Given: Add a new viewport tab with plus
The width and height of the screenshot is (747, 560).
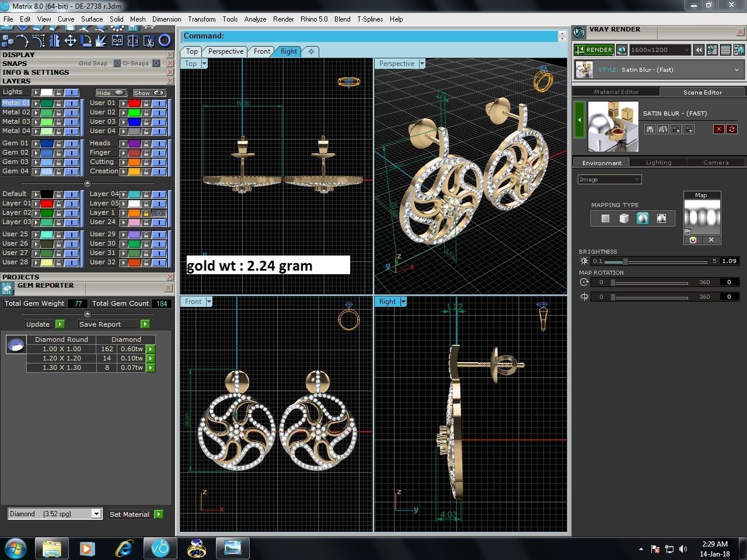Looking at the screenshot, I should pos(311,51).
